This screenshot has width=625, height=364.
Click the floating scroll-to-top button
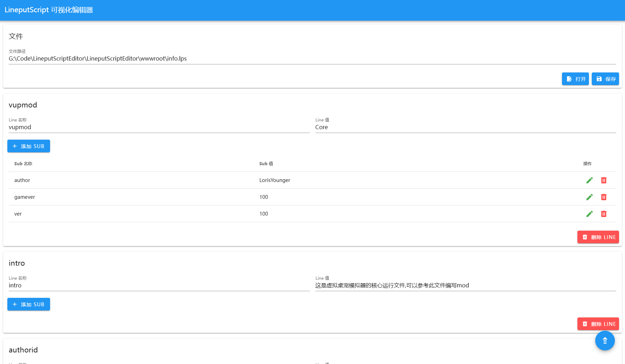click(605, 341)
